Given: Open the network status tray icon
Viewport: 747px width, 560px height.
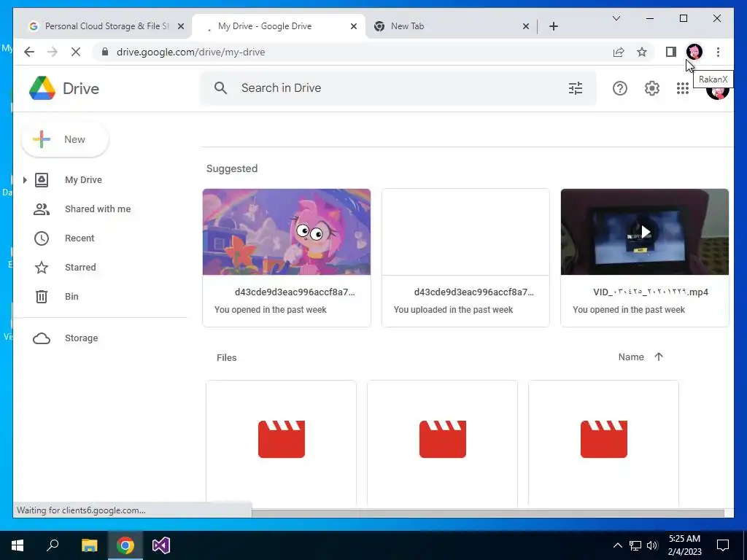Looking at the screenshot, I should point(635,545).
